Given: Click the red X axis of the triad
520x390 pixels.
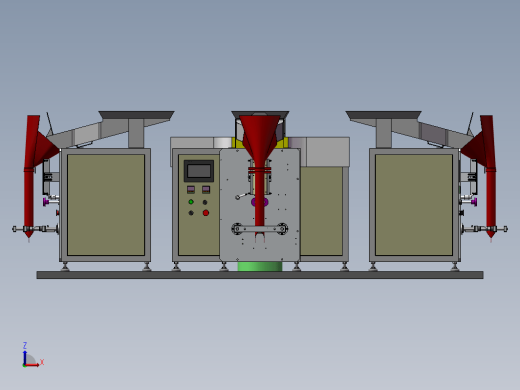Looking at the screenshot, I should (x=32, y=365).
